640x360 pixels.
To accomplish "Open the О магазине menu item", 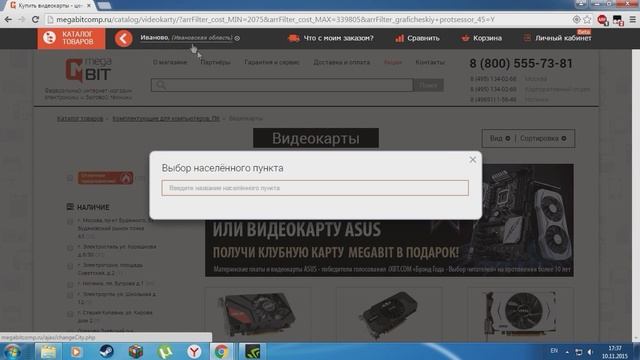I will (x=170, y=62).
